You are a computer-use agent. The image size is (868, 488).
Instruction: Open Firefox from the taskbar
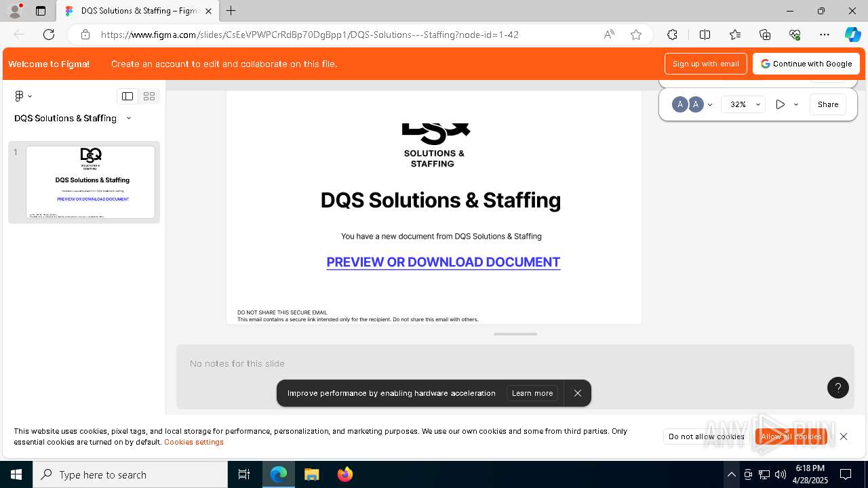[x=344, y=474]
